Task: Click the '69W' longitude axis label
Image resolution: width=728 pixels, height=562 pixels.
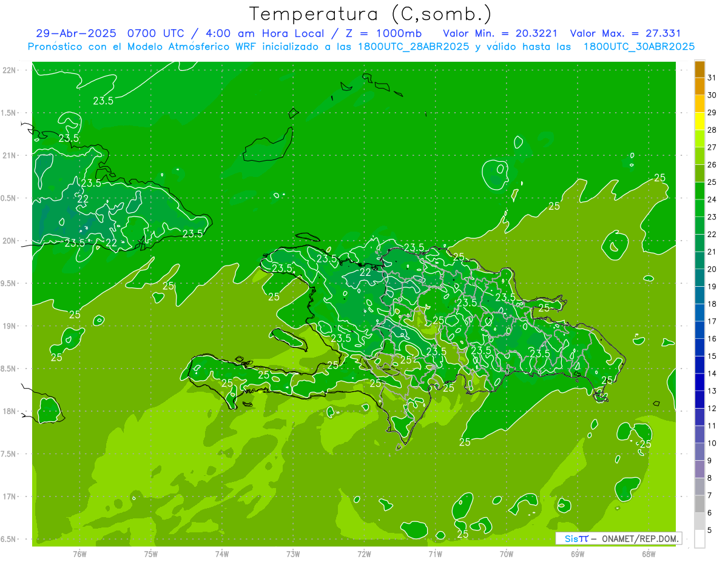Action: [578, 554]
